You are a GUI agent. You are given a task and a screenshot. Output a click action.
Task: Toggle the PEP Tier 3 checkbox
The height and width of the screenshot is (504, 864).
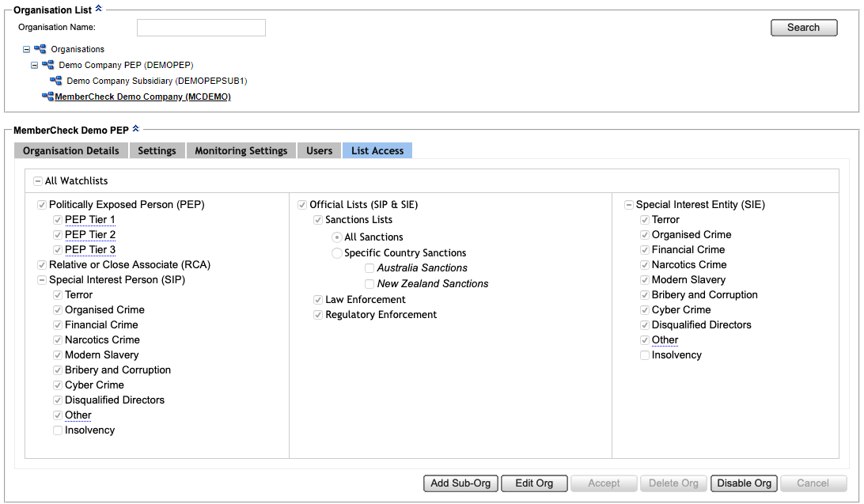coord(57,250)
